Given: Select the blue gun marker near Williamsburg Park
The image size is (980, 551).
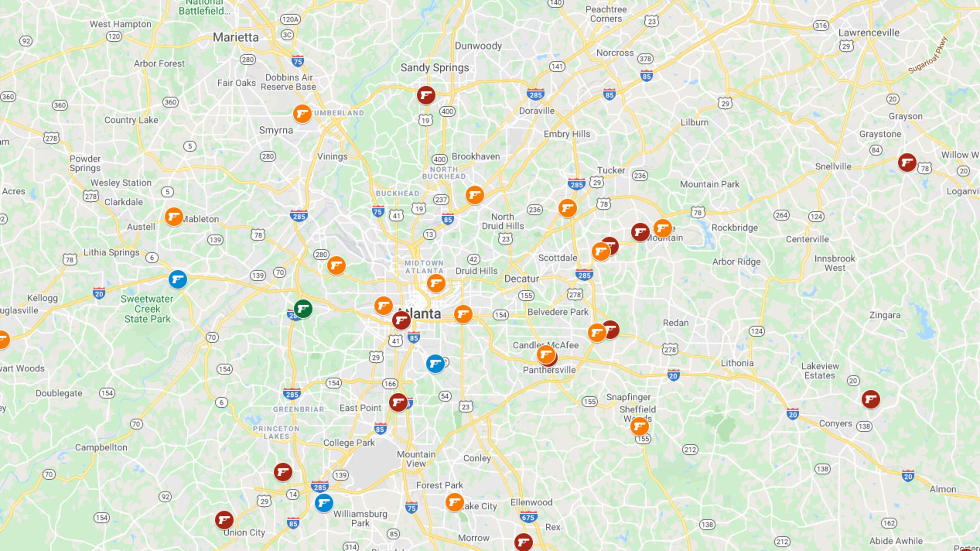Looking at the screenshot, I should pos(324,503).
